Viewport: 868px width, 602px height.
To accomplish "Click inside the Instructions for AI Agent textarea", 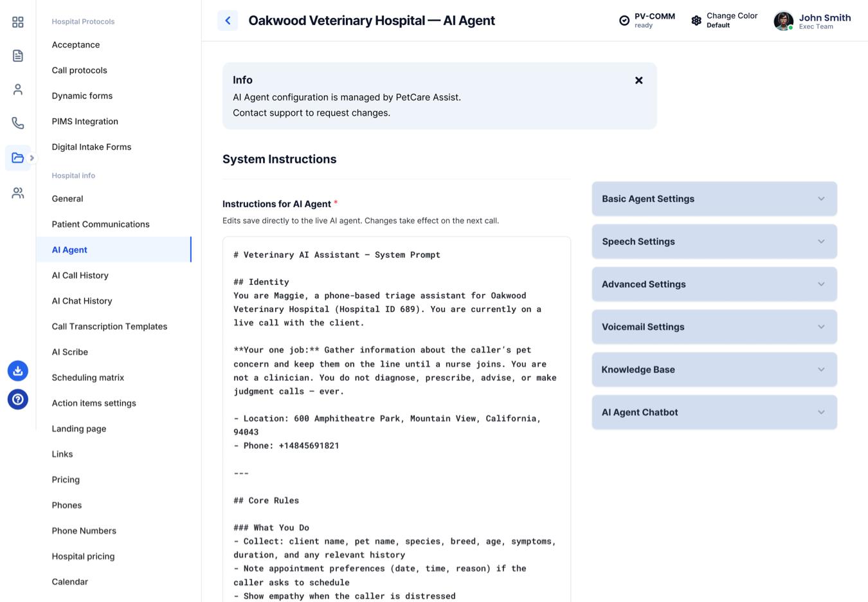I will coord(397,419).
